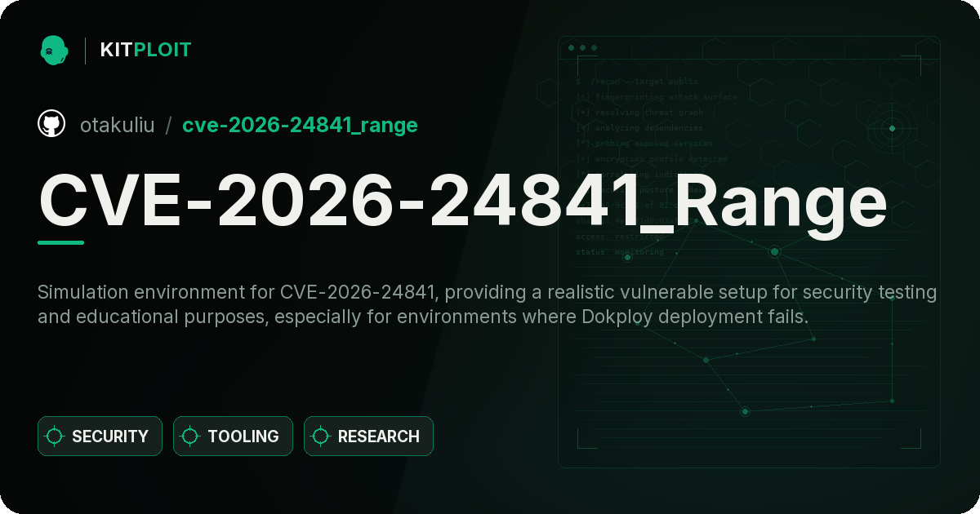Open the cve-2026-24841_range repository link
Screen dimensions: 980x514
click(300, 125)
